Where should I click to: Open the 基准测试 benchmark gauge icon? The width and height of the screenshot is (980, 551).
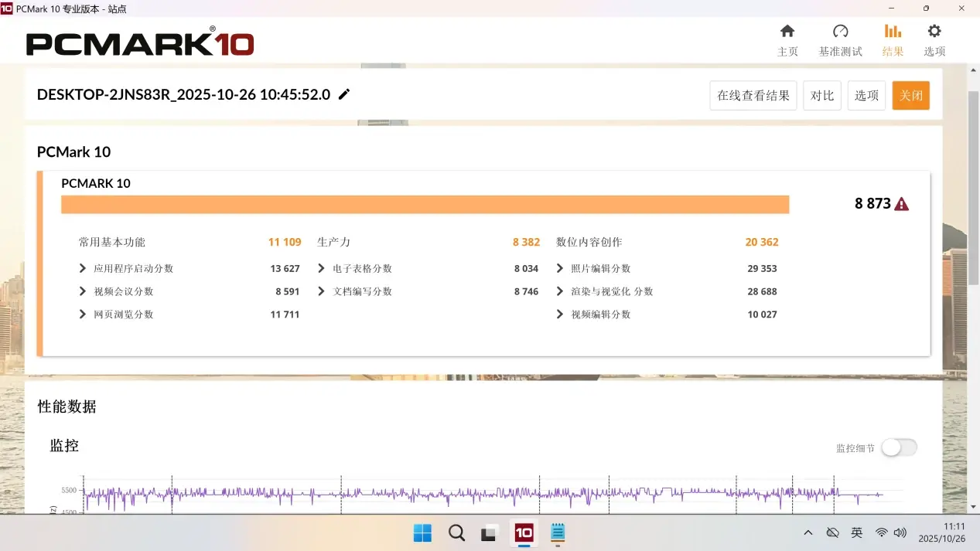point(841,31)
